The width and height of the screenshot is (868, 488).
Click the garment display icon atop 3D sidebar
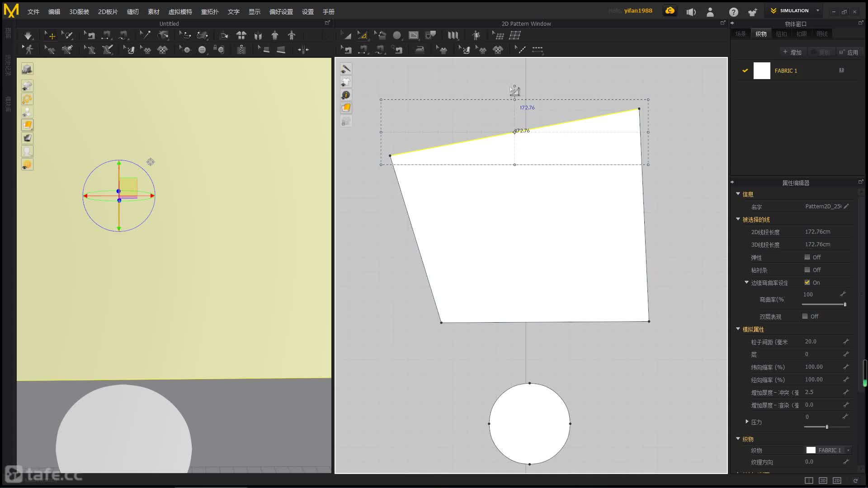click(x=27, y=69)
